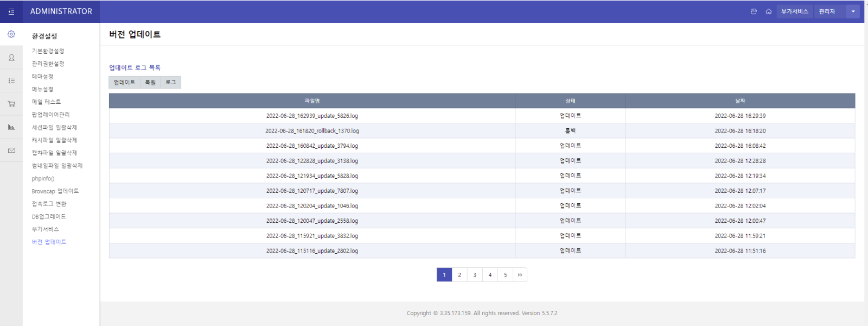Open phpinfo() in the sidebar menu
868x326 pixels.
(43, 179)
